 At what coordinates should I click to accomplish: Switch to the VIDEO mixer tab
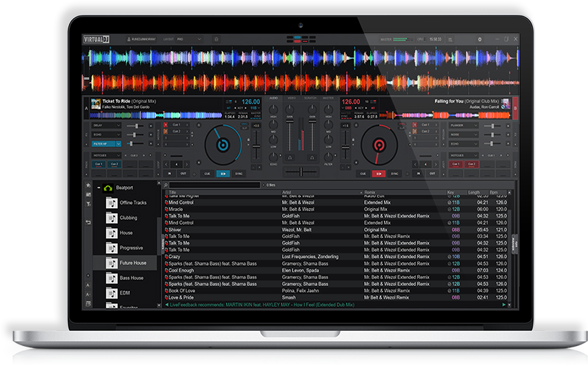coord(292,98)
